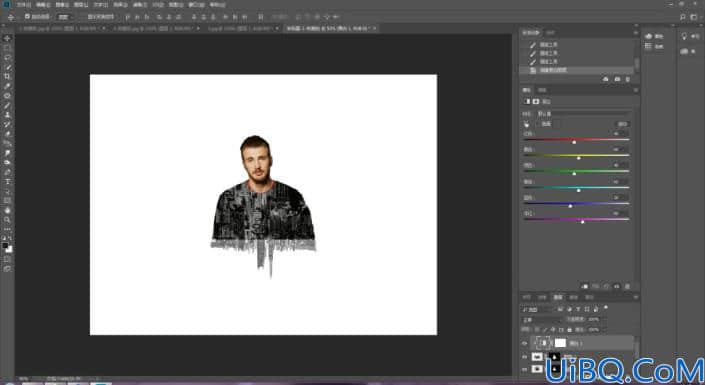Toggle the Auto-Select checkbox in options bar

click(27, 17)
